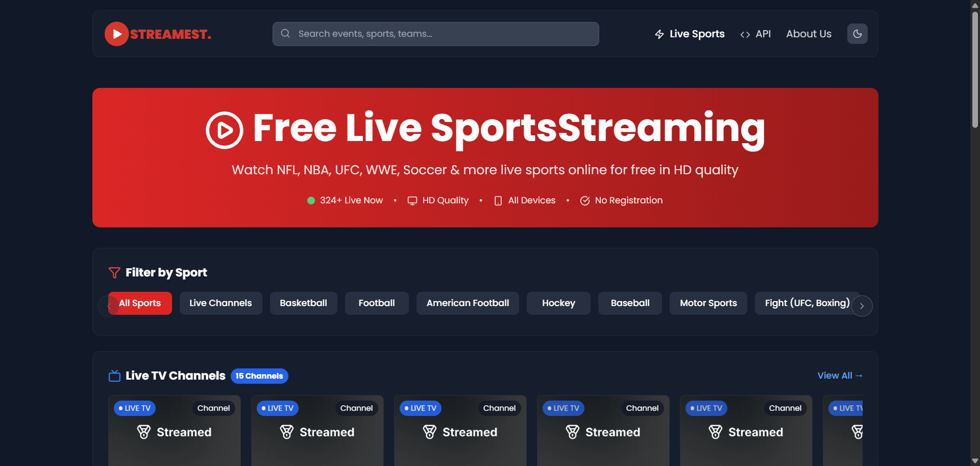The width and height of the screenshot is (980, 466).
Task: Open the first Streamed channel card
Action: coord(175,431)
